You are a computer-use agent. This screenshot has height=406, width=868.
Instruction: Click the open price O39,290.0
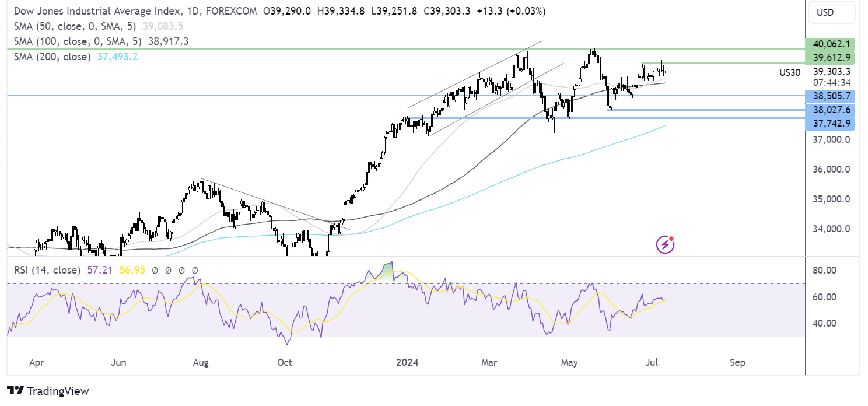[288, 12]
